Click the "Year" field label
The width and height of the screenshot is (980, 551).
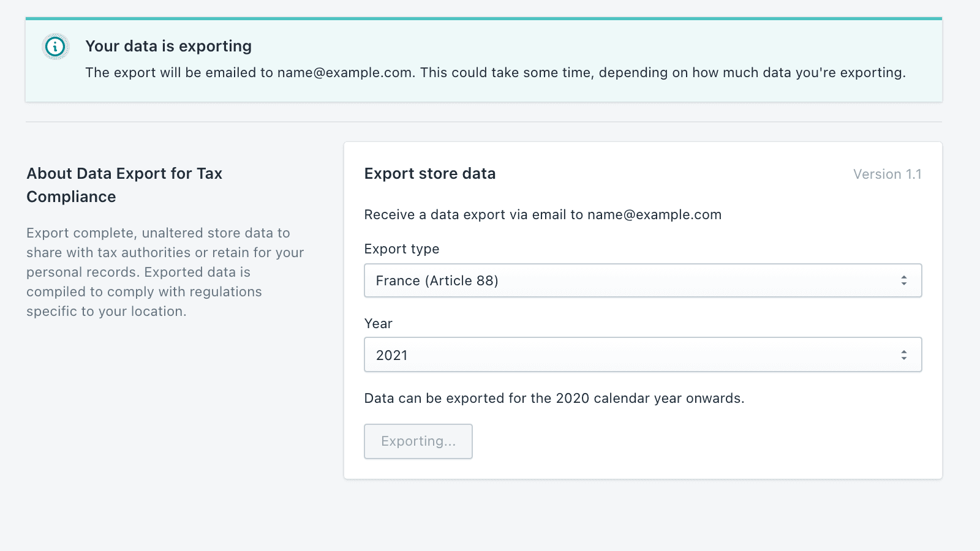tap(379, 324)
